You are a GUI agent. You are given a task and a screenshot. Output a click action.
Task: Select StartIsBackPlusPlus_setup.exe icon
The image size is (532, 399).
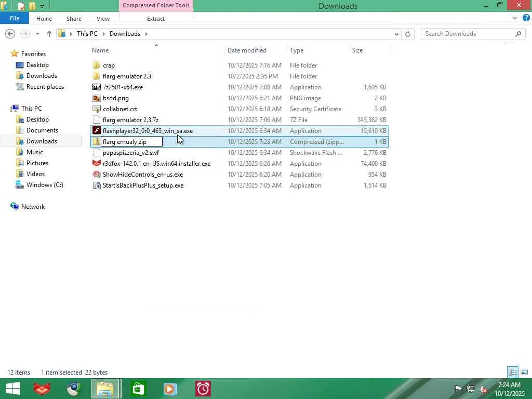click(97, 185)
